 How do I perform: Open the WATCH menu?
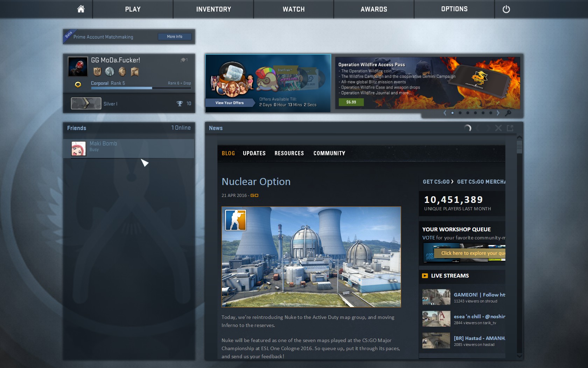click(x=294, y=9)
